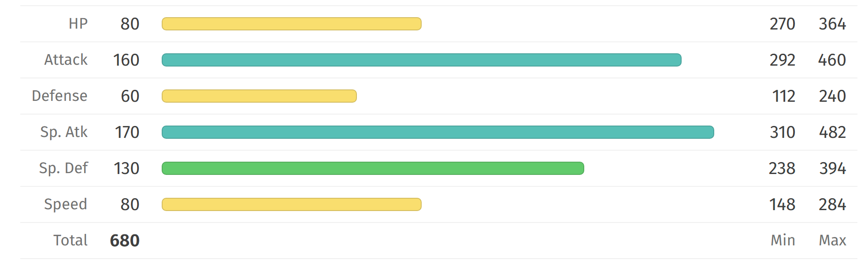Click the Defense yellow stat bar
This screenshot has width=868, height=263.
259,96
